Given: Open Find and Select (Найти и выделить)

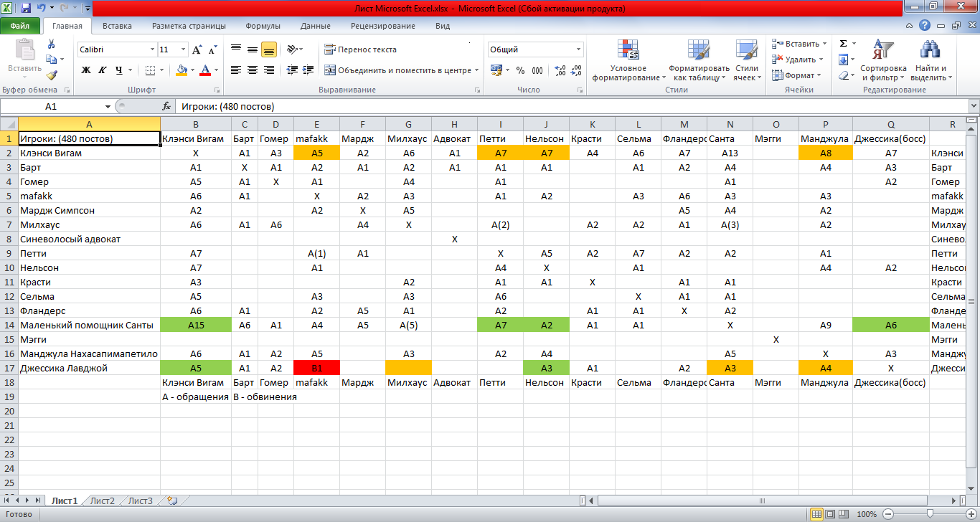Looking at the screenshot, I should (x=932, y=60).
